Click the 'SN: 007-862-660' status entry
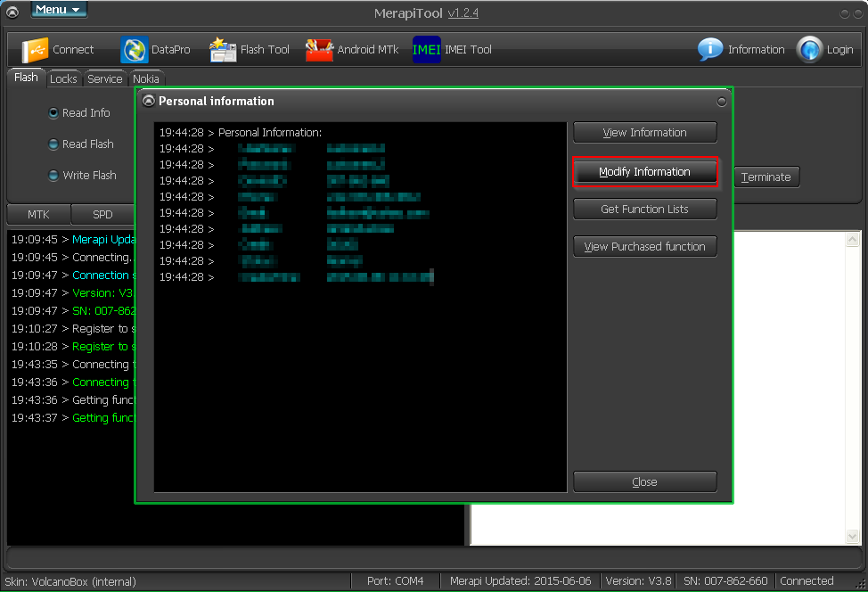Viewport: 868px width, 592px height. click(x=725, y=581)
